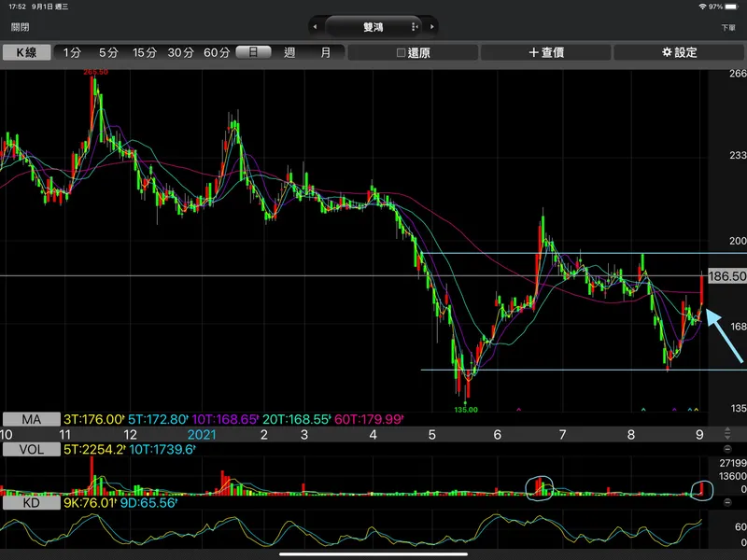Collapse the VOL panel with minus icon
The height and width of the screenshot is (560, 747).
(726, 449)
